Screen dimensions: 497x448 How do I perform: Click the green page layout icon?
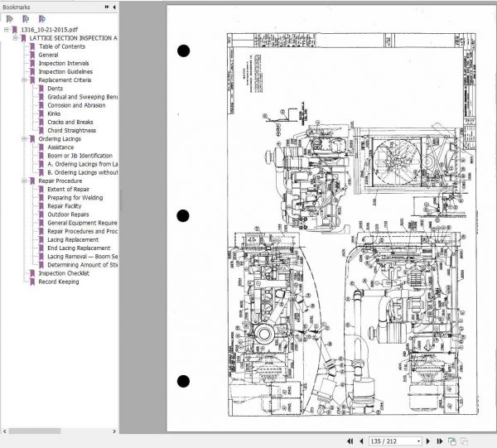tap(451, 441)
